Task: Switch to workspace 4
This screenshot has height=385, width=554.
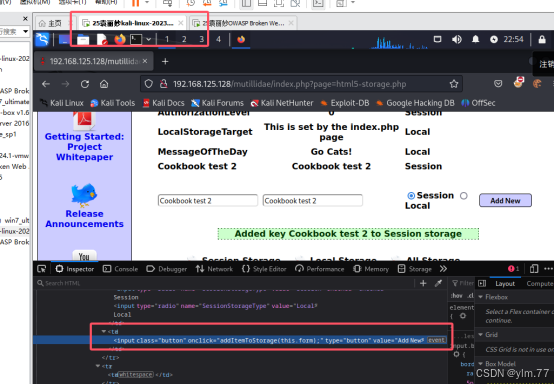Action: click(x=218, y=39)
